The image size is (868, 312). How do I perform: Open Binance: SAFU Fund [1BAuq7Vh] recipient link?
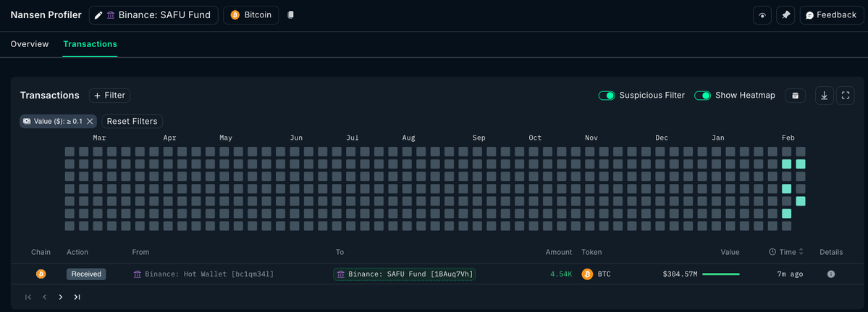(x=404, y=274)
